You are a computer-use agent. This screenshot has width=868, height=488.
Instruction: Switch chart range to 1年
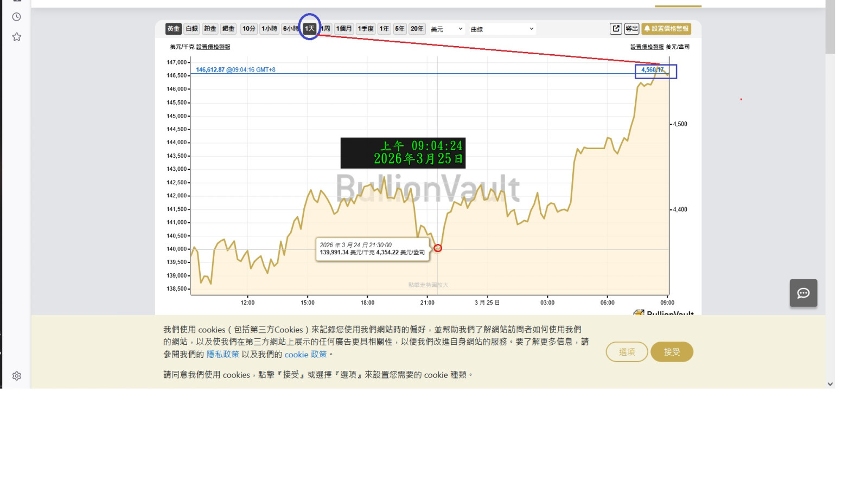click(x=385, y=29)
